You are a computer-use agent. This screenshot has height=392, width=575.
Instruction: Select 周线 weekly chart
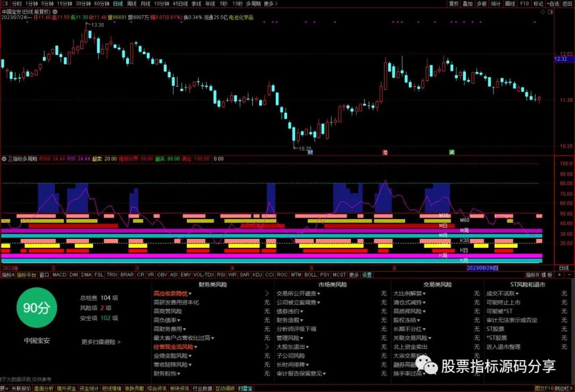click(x=132, y=3)
